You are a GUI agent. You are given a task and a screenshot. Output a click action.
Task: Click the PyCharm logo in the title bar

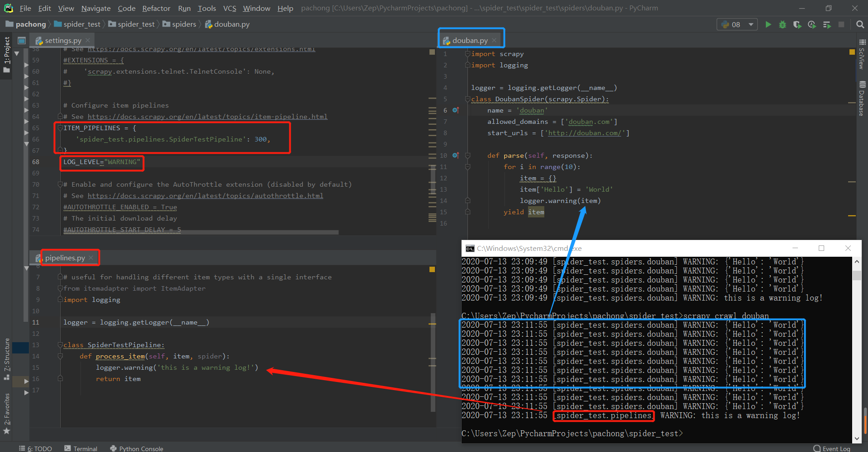click(9, 8)
